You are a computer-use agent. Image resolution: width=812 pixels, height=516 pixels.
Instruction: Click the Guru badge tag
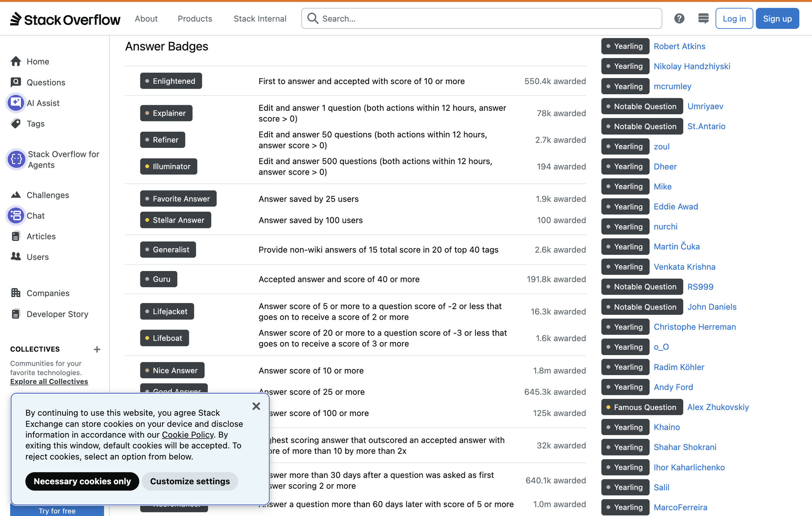(x=159, y=279)
